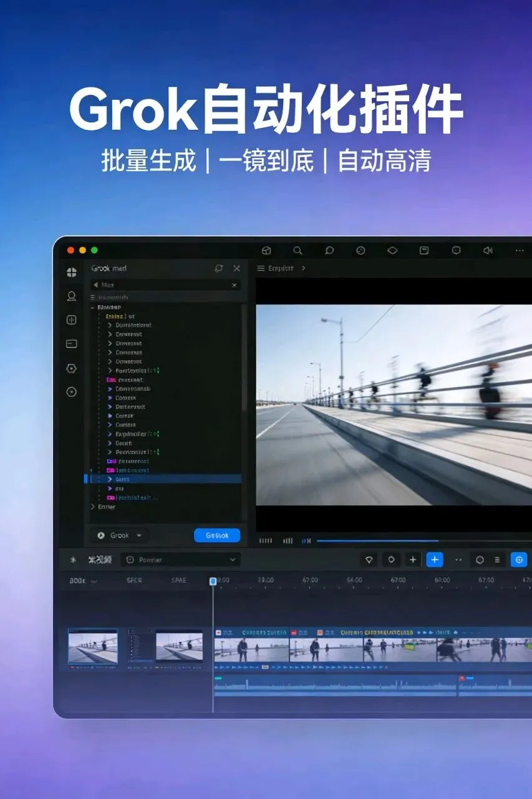Click the two-dot icon in timeline toolbar

458,560
